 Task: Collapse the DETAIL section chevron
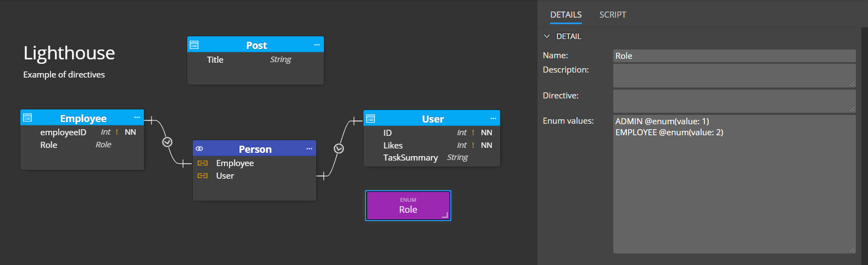click(x=547, y=36)
